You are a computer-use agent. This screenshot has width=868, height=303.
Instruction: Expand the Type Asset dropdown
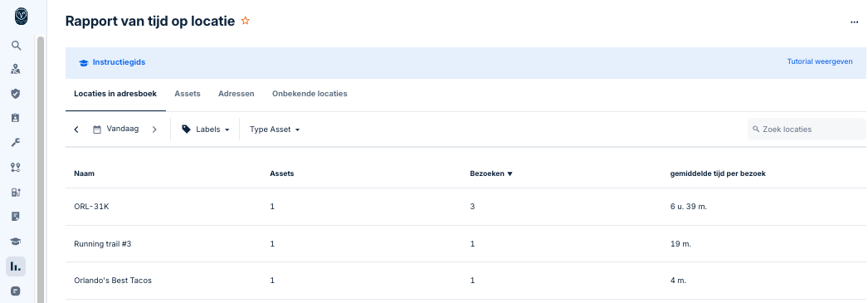pyautogui.click(x=275, y=129)
